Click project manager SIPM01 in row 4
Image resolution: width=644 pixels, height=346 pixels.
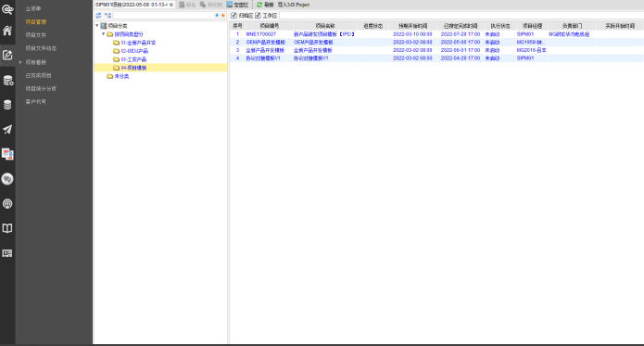[x=525, y=58]
